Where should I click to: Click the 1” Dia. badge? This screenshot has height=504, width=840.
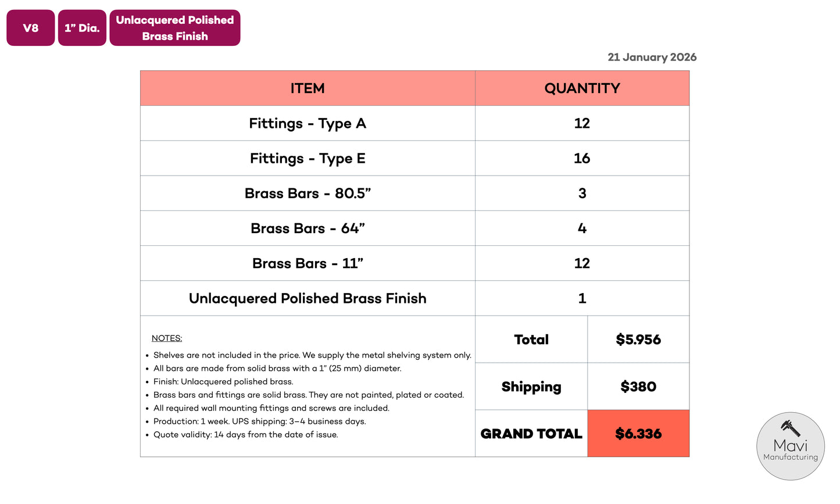pyautogui.click(x=82, y=28)
